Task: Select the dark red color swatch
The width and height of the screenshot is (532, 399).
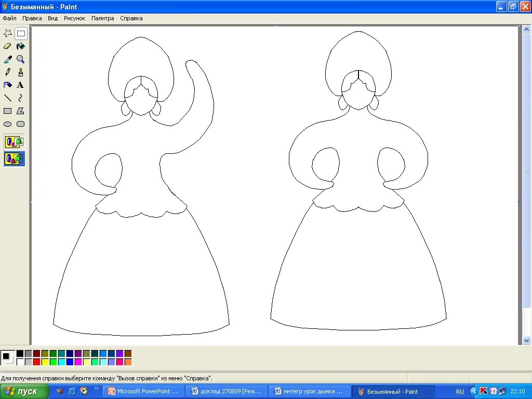Action: [37, 354]
